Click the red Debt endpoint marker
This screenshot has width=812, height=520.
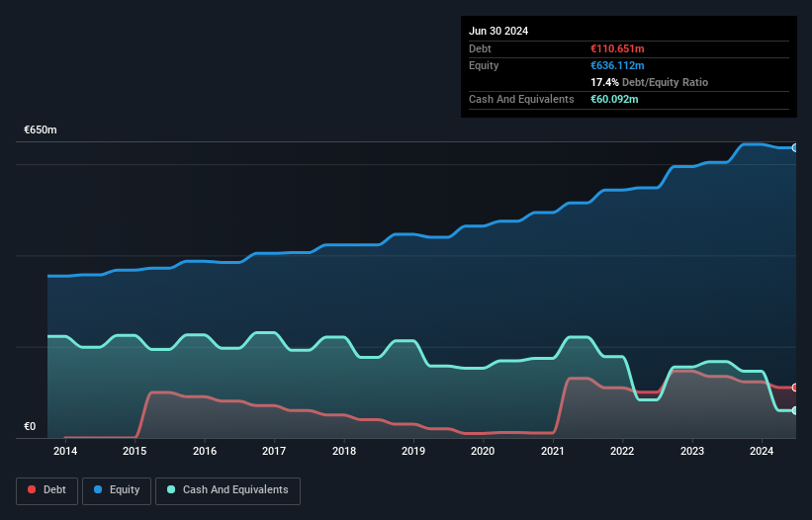(x=795, y=388)
